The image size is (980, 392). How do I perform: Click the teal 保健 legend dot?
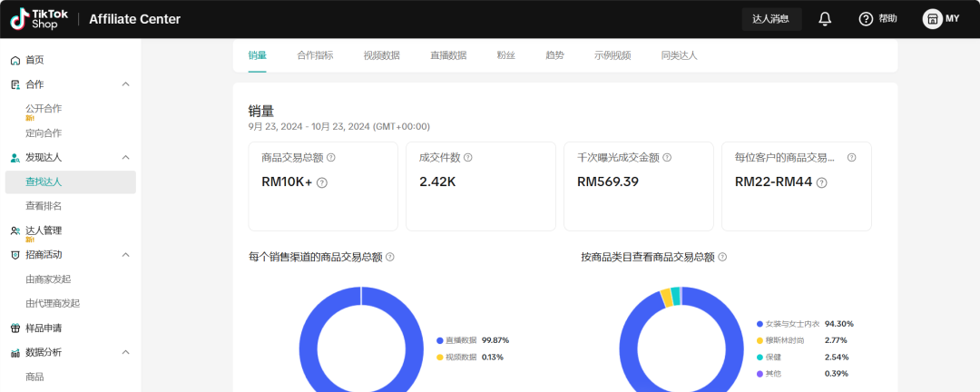point(760,358)
